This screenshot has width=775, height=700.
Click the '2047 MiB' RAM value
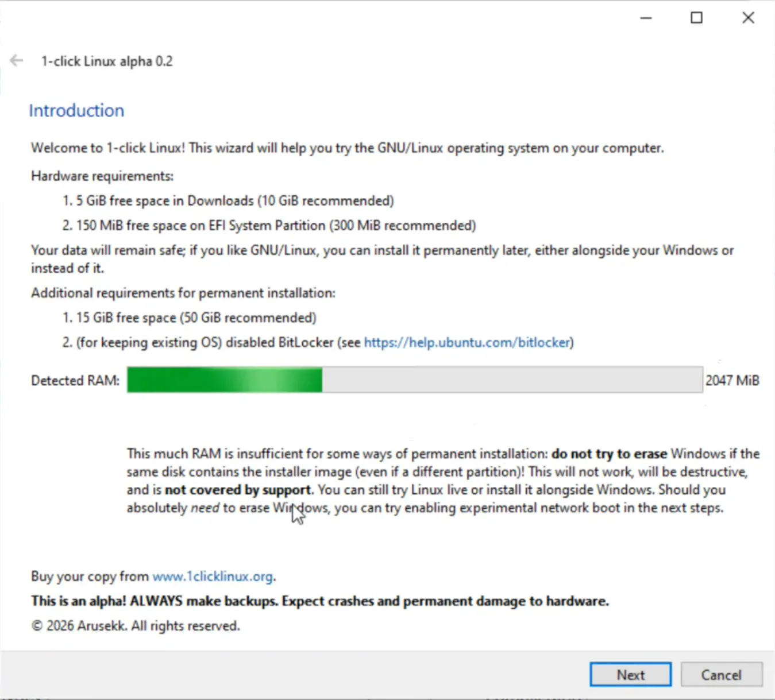732,380
